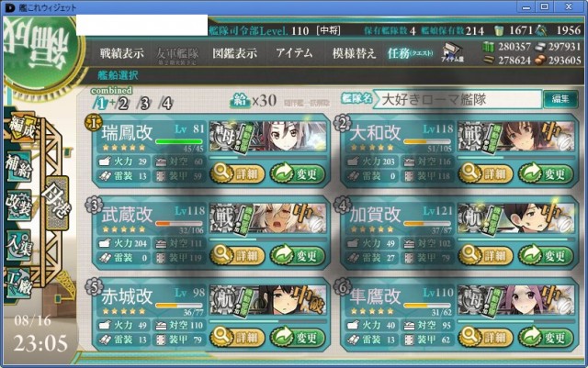Click 武蔵改 ship portrait banner

267,218
